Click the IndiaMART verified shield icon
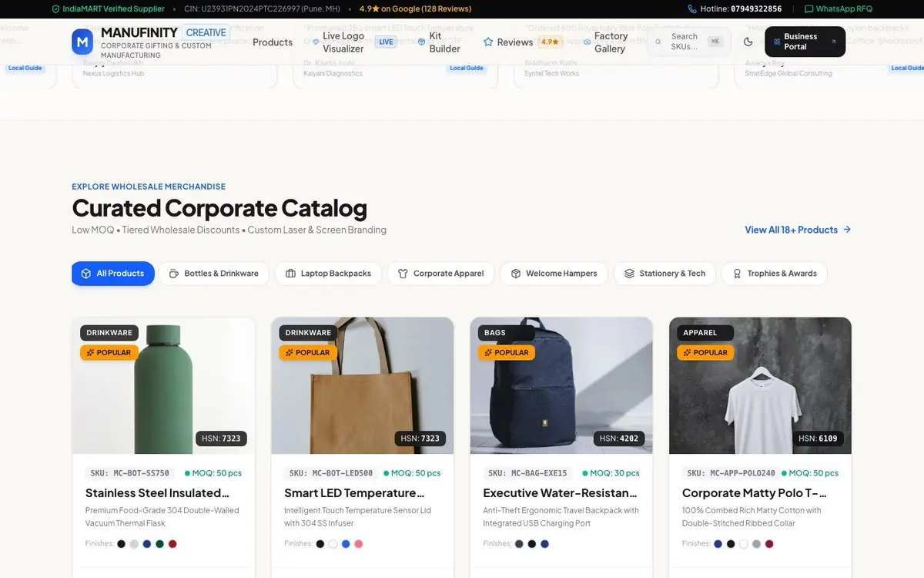The width and height of the screenshot is (924, 578). 55,9
